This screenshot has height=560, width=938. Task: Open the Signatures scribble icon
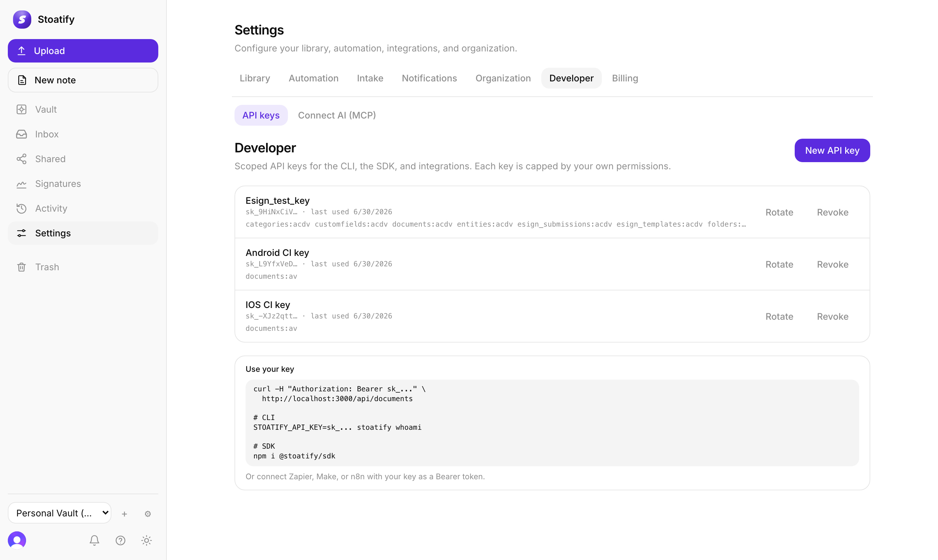21,184
